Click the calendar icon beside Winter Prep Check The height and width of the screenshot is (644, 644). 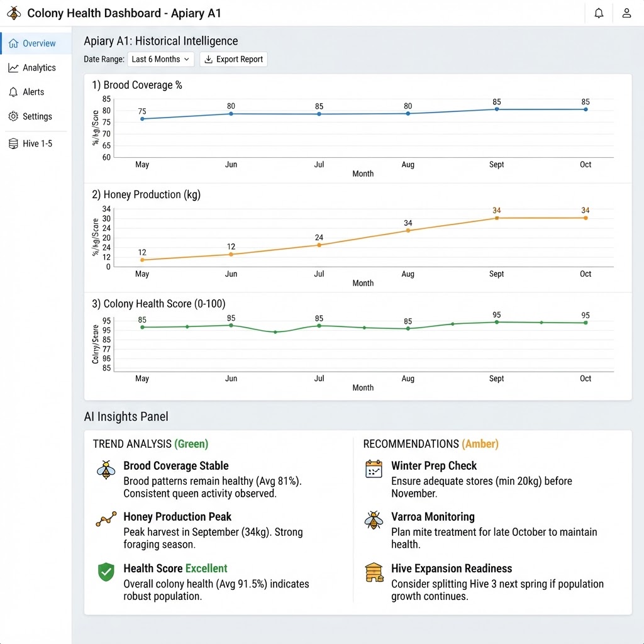coord(374,469)
